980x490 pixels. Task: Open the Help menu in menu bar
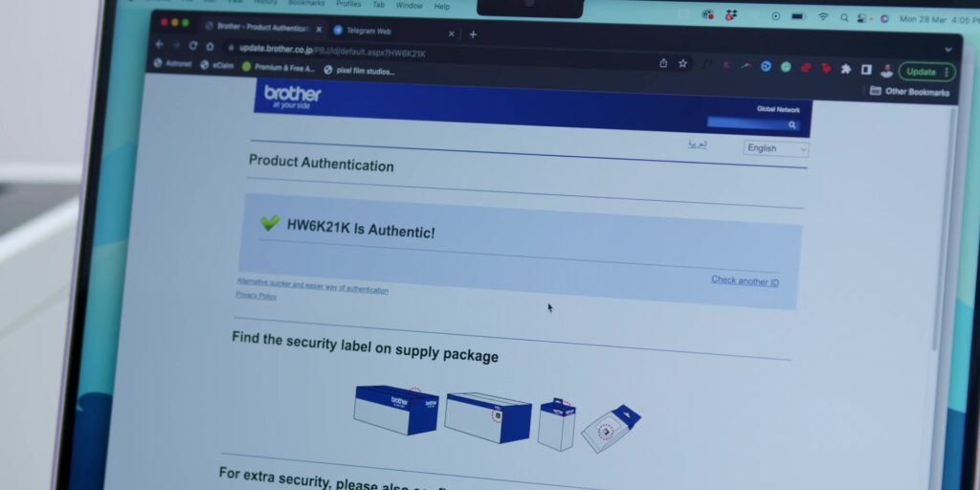click(442, 7)
